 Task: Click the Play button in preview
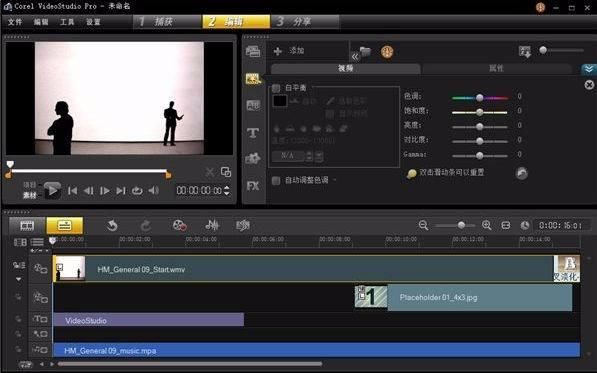click(52, 190)
